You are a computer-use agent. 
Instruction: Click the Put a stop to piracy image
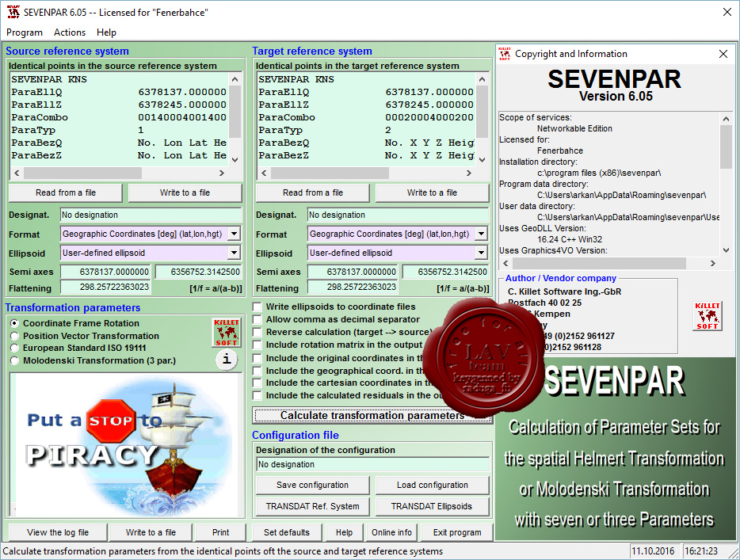[x=125, y=444]
